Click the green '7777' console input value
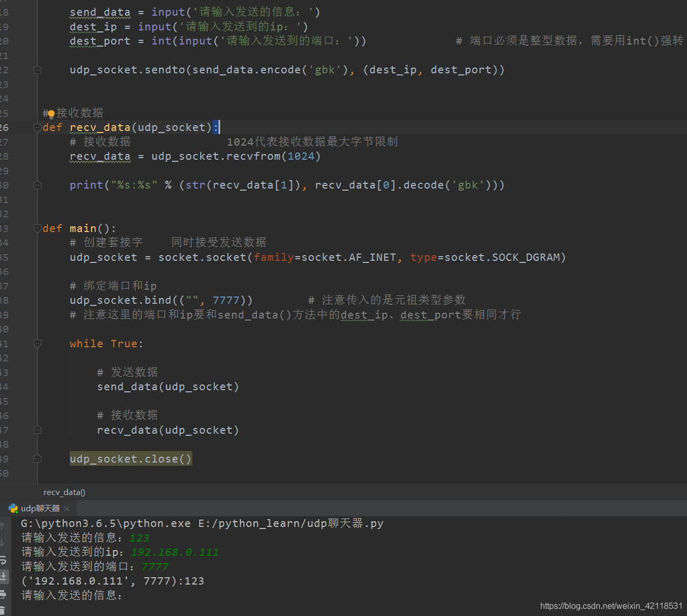687x616 pixels. [155, 567]
